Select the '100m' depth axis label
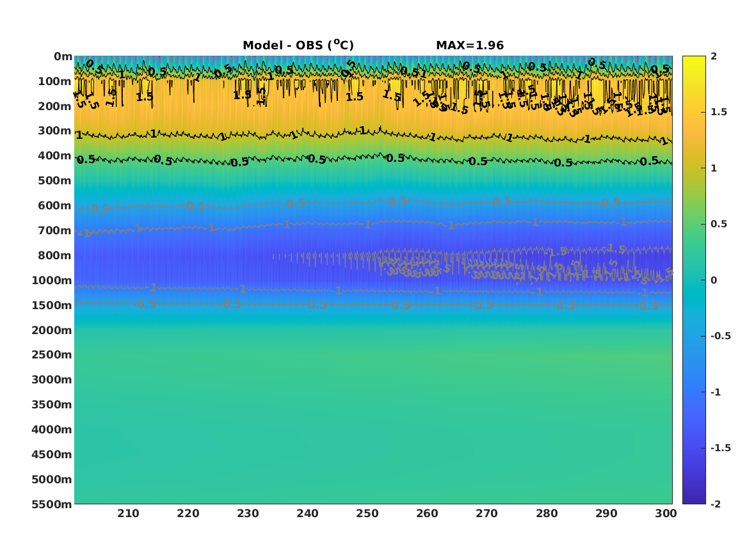 point(55,81)
